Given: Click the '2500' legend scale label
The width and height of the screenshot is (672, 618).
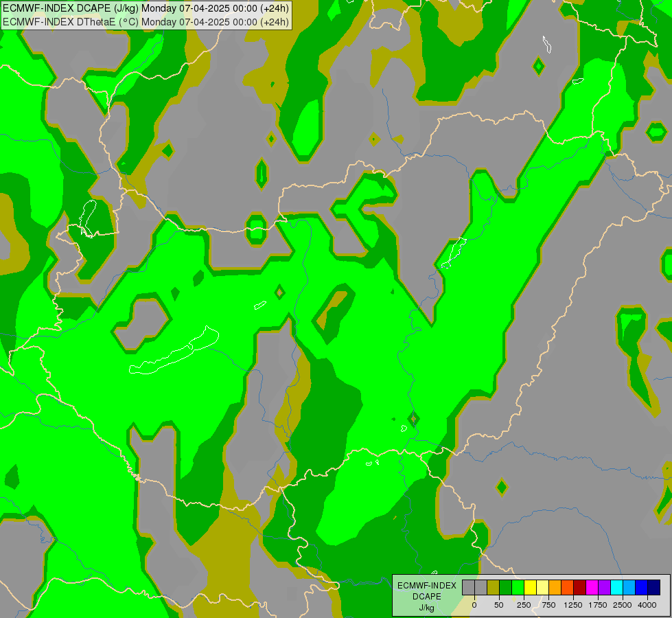Looking at the screenshot, I should tap(623, 605).
